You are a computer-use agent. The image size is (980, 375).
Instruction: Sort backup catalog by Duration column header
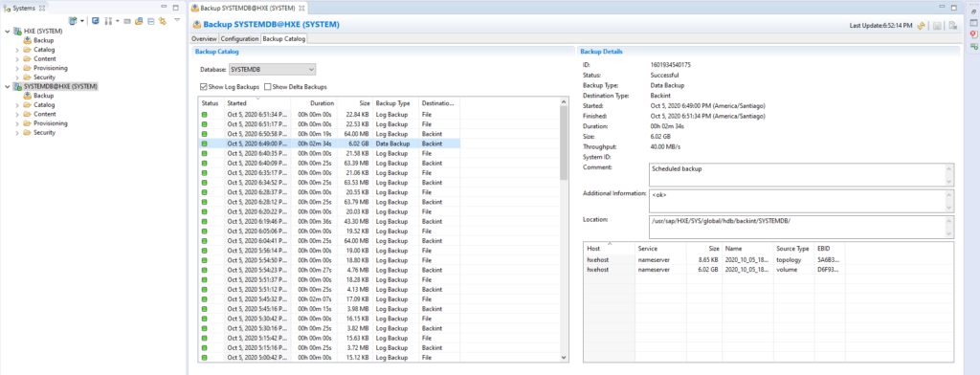tap(314, 103)
